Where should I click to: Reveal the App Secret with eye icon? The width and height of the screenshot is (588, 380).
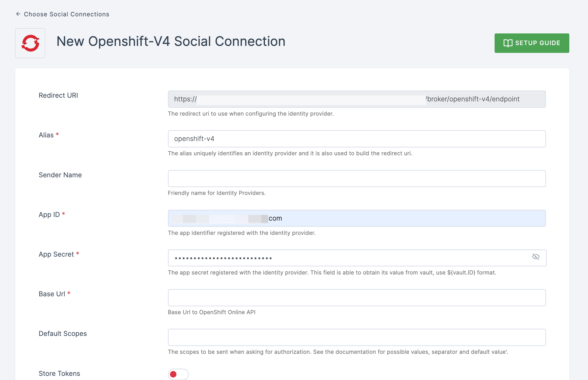[x=536, y=257]
